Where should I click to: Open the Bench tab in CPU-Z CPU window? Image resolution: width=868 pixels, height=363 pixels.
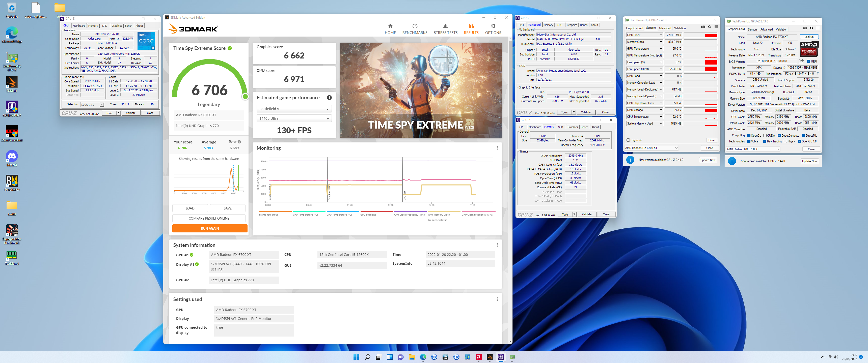[x=128, y=26]
